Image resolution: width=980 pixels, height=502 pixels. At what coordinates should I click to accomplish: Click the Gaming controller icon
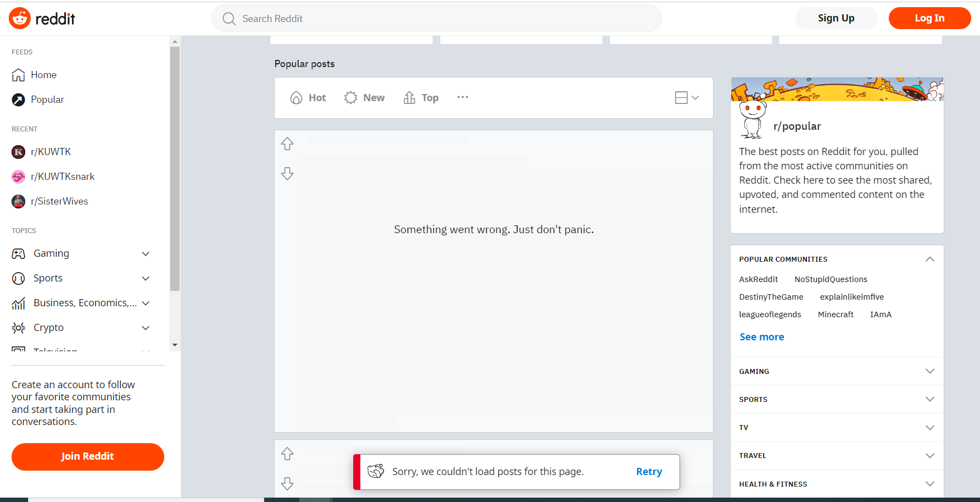click(x=19, y=253)
